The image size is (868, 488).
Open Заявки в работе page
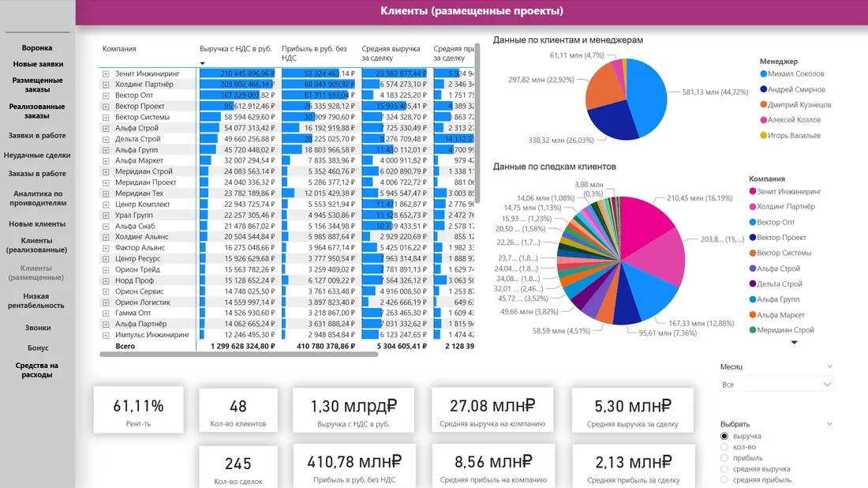tap(37, 136)
